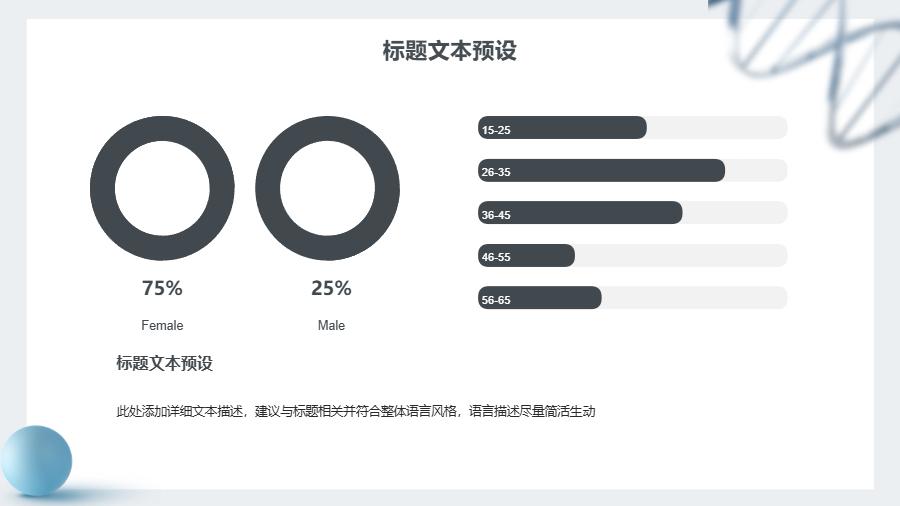Click the detailed description paragraph text
The height and width of the screenshot is (506, 900).
(356, 411)
